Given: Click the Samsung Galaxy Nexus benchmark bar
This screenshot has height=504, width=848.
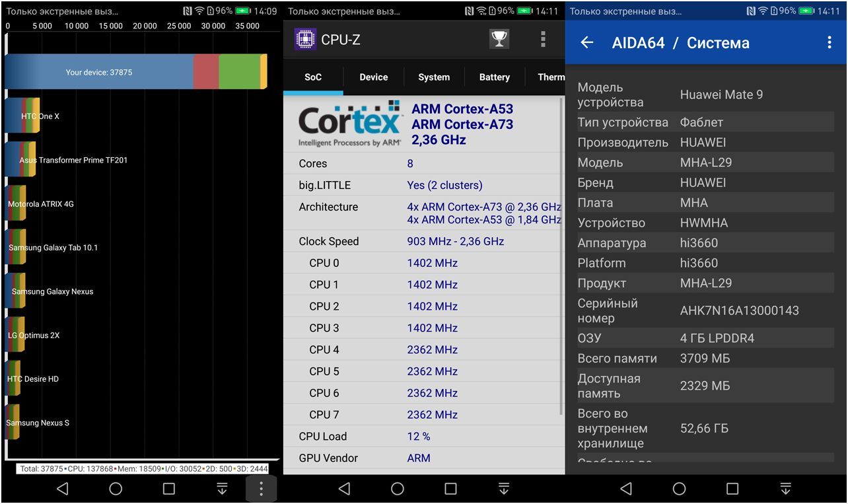Looking at the screenshot, I should [x=16, y=291].
